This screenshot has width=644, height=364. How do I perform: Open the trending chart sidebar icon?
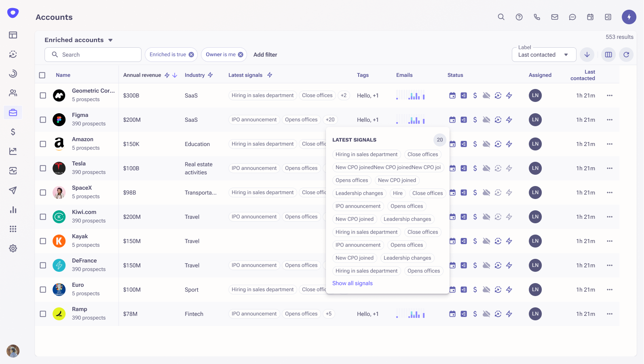[13, 151]
